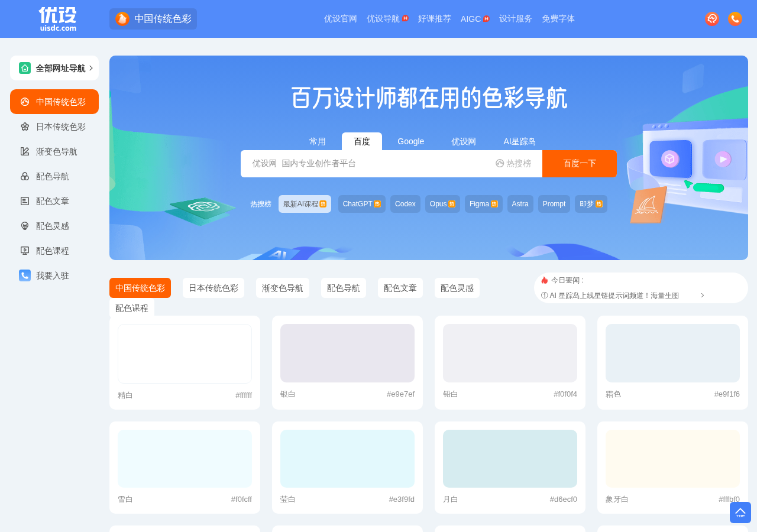The height and width of the screenshot is (532, 757).
Task: Click overlapping circles icon beside sidebar 配色导航
Action: pos(25,176)
